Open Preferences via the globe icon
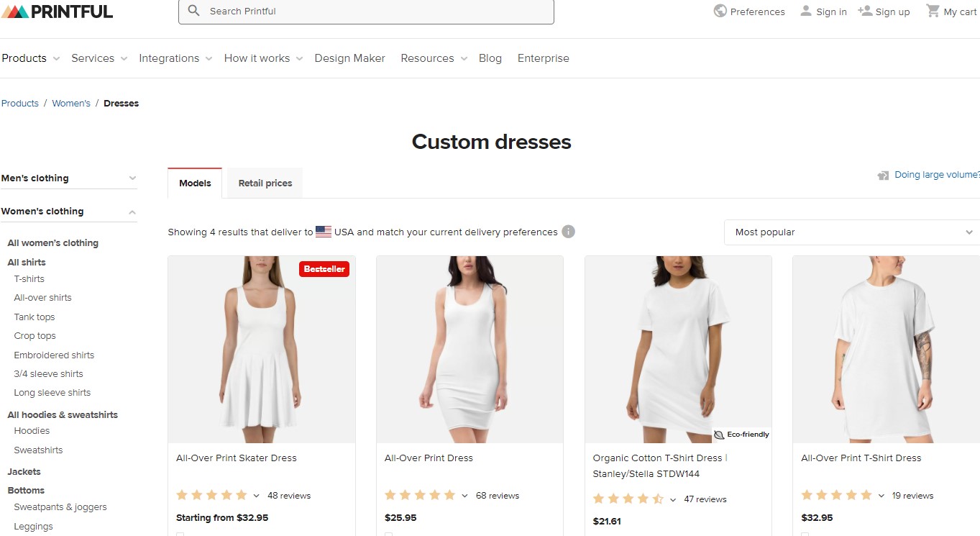 click(x=719, y=12)
